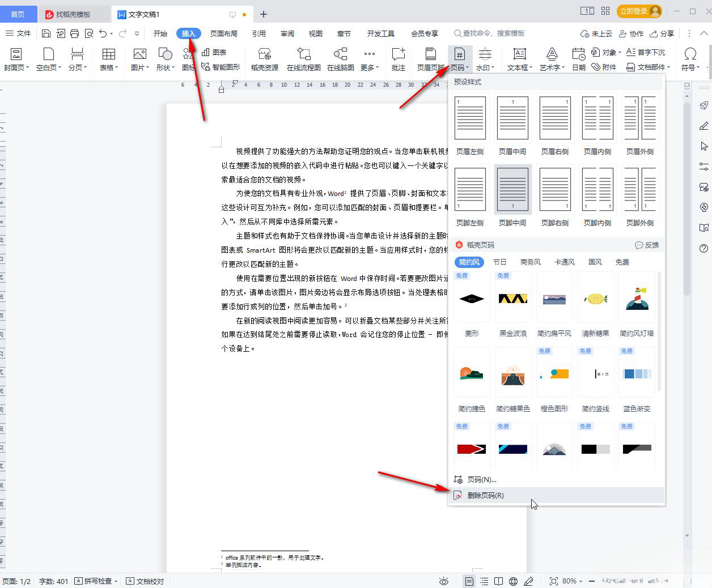The width and height of the screenshot is (712, 588).
Task: Switch to web layout view in status bar
Action: [514, 581]
